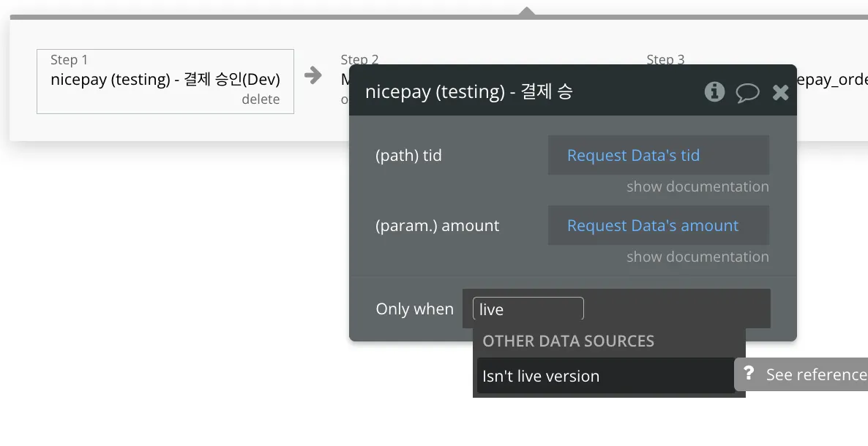The width and height of the screenshot is (868, 446).
Task: Edit the Request Data's tid expression
Action: [658, 155]
